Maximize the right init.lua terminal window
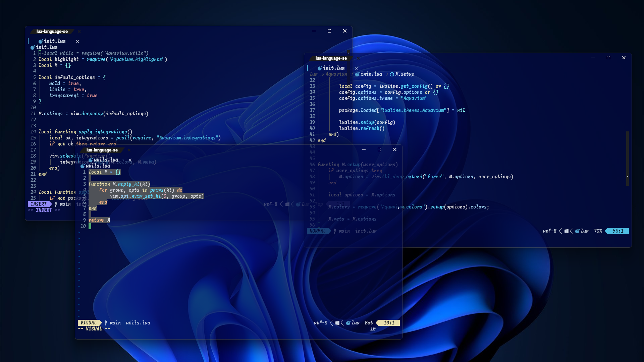This screenshot has height=362, width=644. click(608, 58)
